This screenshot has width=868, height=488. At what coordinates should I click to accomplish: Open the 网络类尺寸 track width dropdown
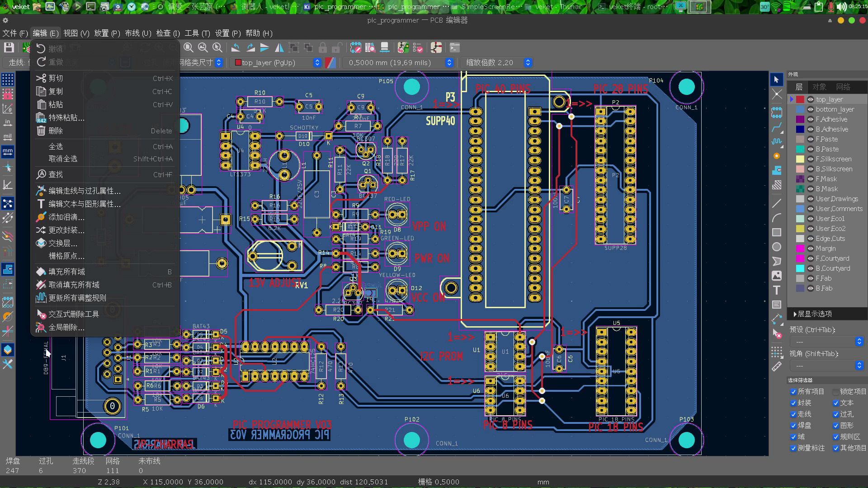tap(201, 63)
